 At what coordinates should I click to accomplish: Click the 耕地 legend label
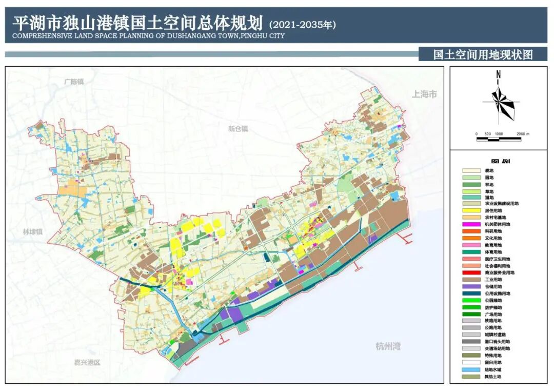[489, 170]
